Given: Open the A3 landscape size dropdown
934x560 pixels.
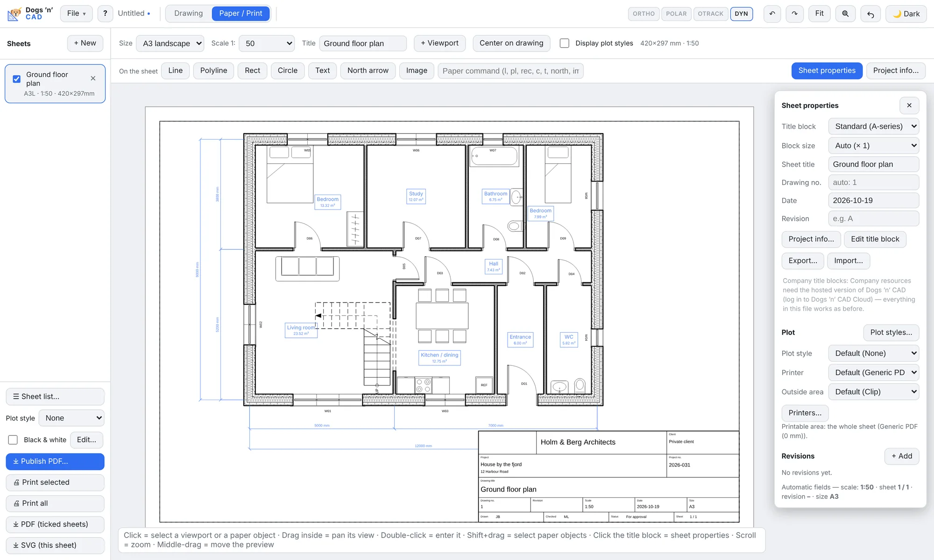Looking at the screenshot, I should pyautogui.click(x=170, y=43).
